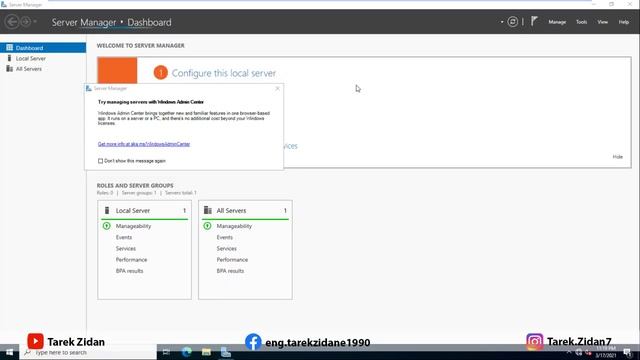Screen dimensions: 640x360
Task: Click Configure this local server link
Action: (224, 73)
